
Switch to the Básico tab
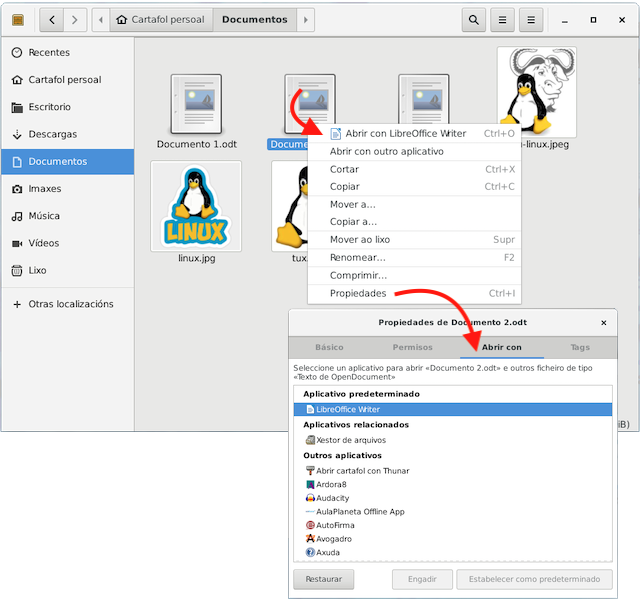329,347
